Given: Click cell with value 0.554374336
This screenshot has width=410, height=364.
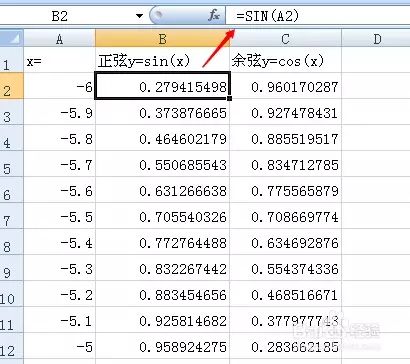Looking at the screenshot, I should pyautogui.click(x=285, y=268).
